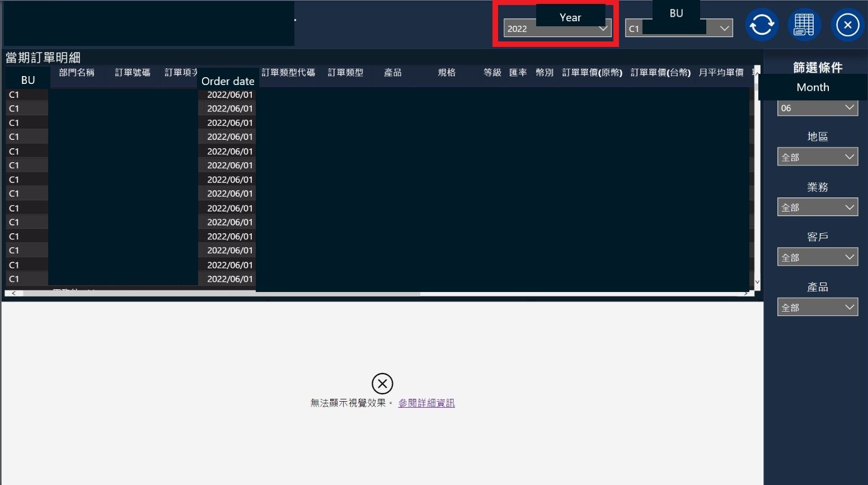Expand the Month dropdown showing 06
Viewport: 868px width, 485px height.
[817, 108]
